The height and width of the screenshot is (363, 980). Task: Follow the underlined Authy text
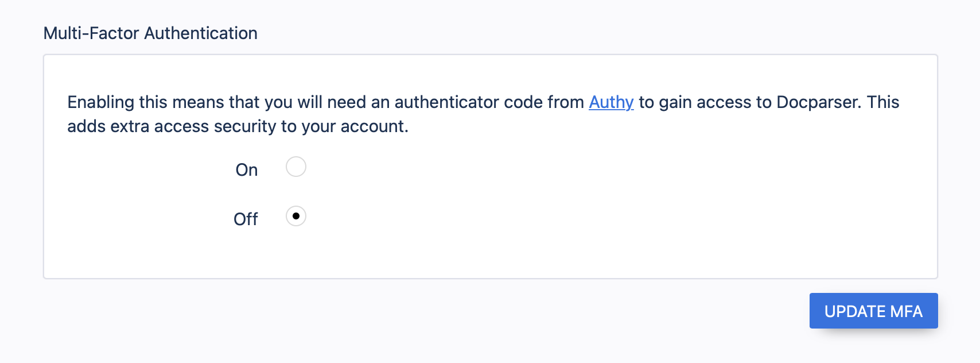point(611,102)
